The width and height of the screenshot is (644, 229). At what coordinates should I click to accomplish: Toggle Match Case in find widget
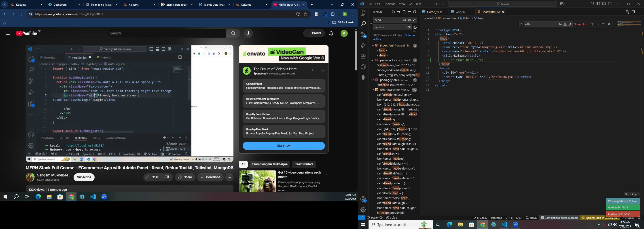click(x=560, y=24)
